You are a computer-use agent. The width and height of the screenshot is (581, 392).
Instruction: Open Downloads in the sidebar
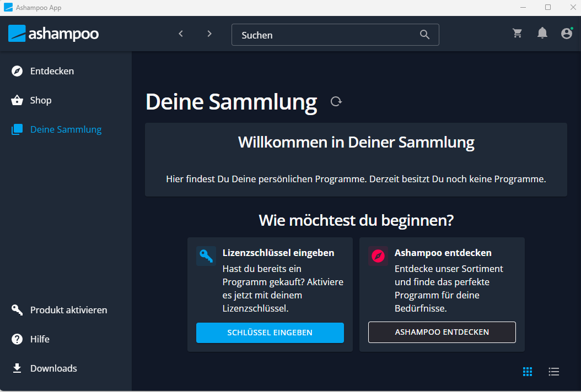click(66, 368)
